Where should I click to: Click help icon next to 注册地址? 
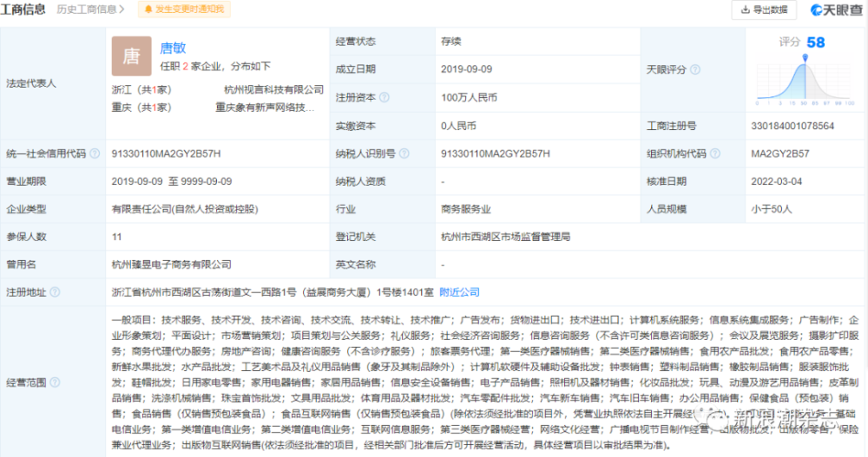(x=55, y=291)
